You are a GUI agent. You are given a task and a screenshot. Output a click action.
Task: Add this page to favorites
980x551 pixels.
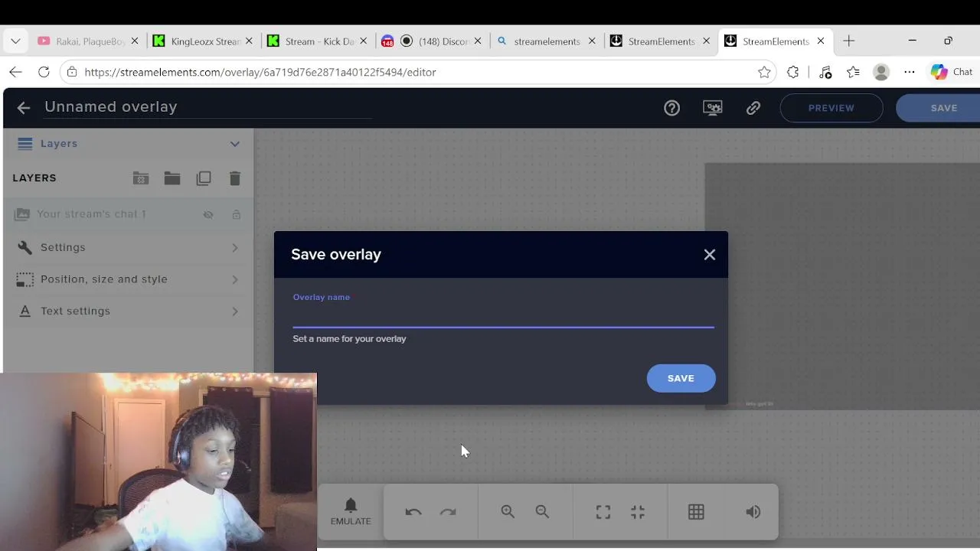click(x=764, y=72)
